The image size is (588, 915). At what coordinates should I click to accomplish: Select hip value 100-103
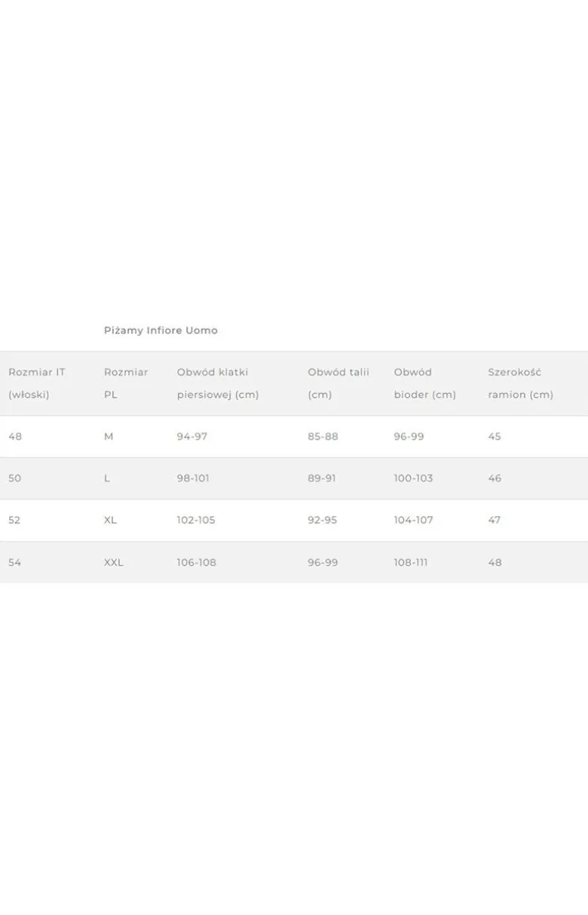(414, 478)
